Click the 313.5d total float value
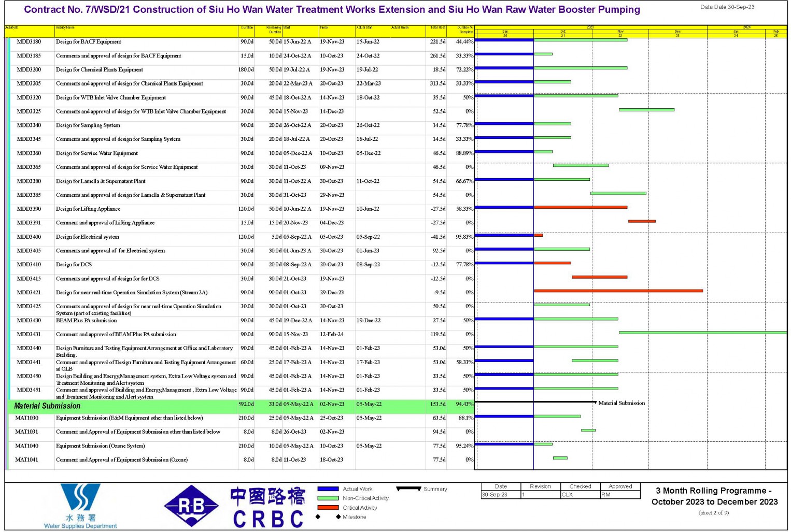This screenshot has width=791, height=532. click(438, 83)
